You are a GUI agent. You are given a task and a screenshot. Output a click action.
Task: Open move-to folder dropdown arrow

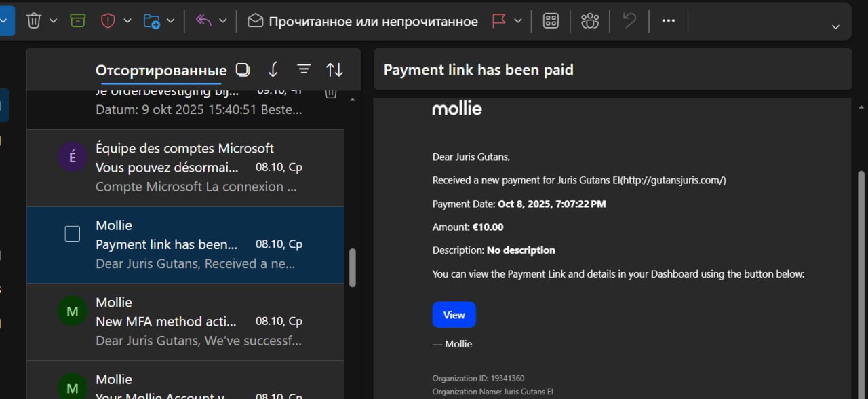click(171, 21)
